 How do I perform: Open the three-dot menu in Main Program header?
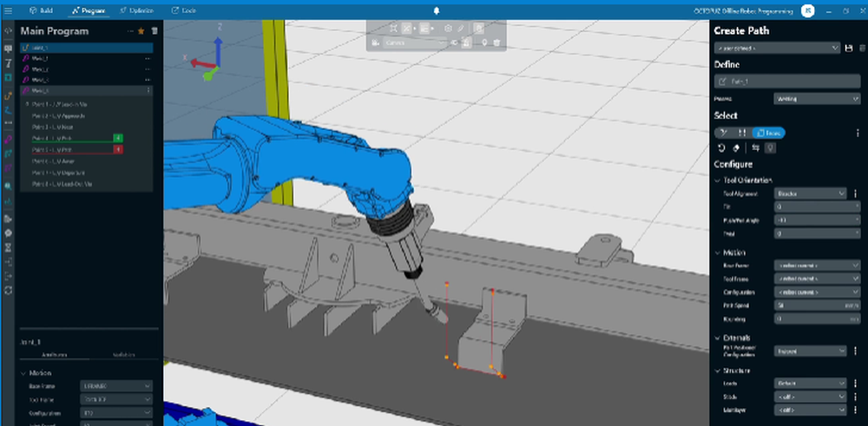pos(130,31)
